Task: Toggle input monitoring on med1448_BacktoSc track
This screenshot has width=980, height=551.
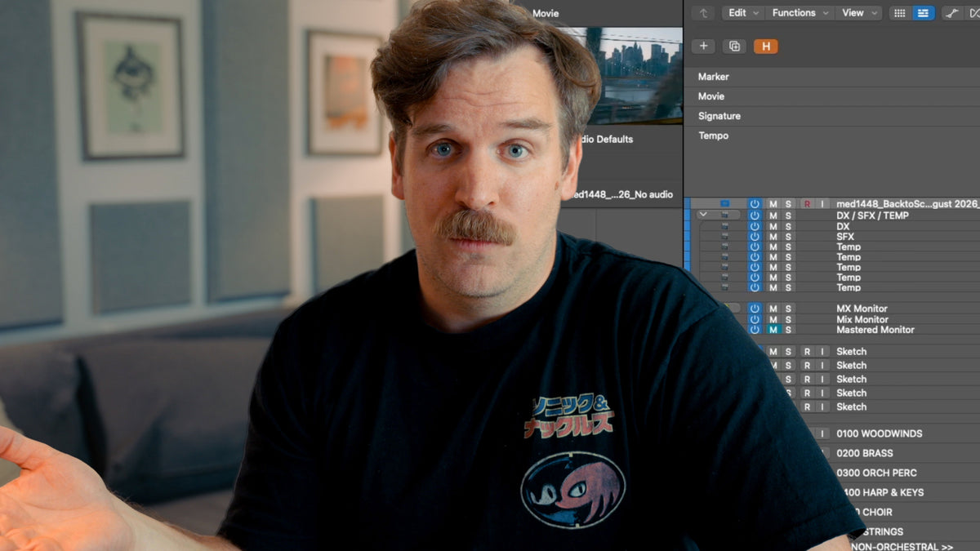Action: 823,204
